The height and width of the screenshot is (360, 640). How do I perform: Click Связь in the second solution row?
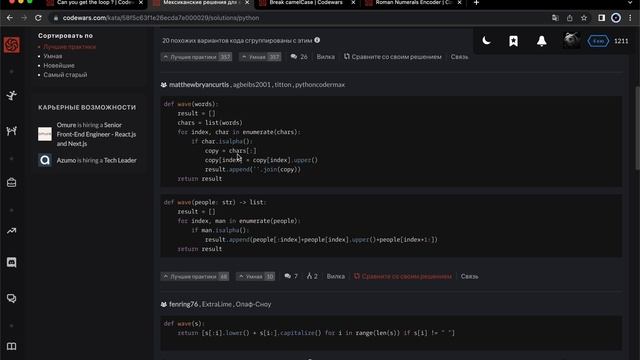pyautogui.click(x=469, y=276)
